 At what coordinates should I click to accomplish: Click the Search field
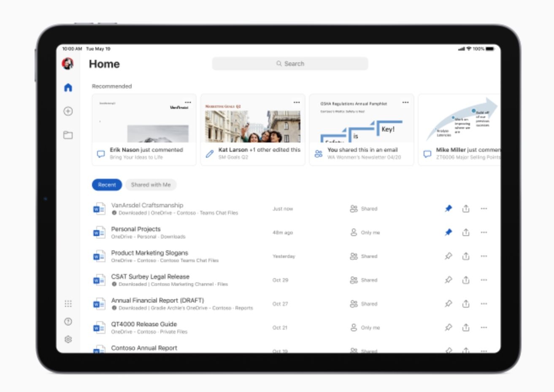pyautogui.click(x=290, y=64)
